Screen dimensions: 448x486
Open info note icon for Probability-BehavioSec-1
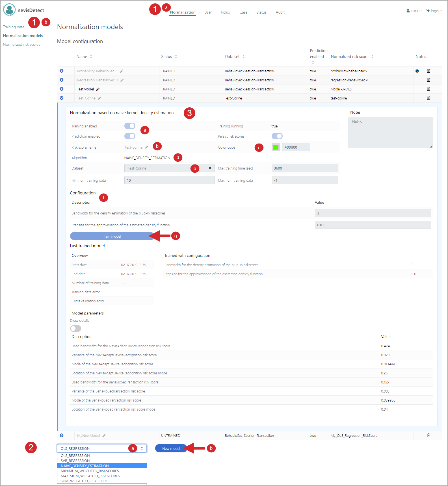417,71
